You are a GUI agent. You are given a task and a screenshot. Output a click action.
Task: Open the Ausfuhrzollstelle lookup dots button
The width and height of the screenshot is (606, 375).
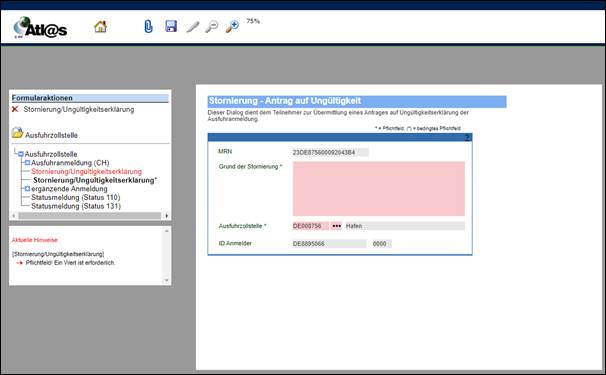pyautogui.click(x=337, y=226)
